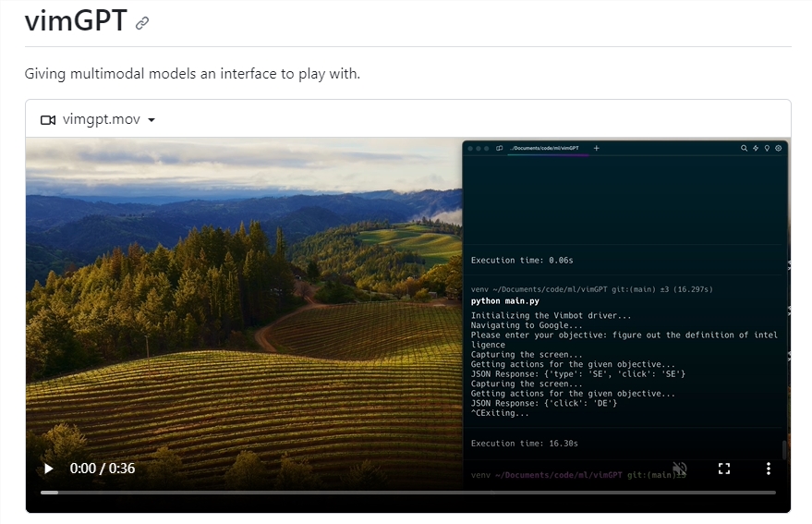Click the terminal window scrollbar

coord(784,449)
